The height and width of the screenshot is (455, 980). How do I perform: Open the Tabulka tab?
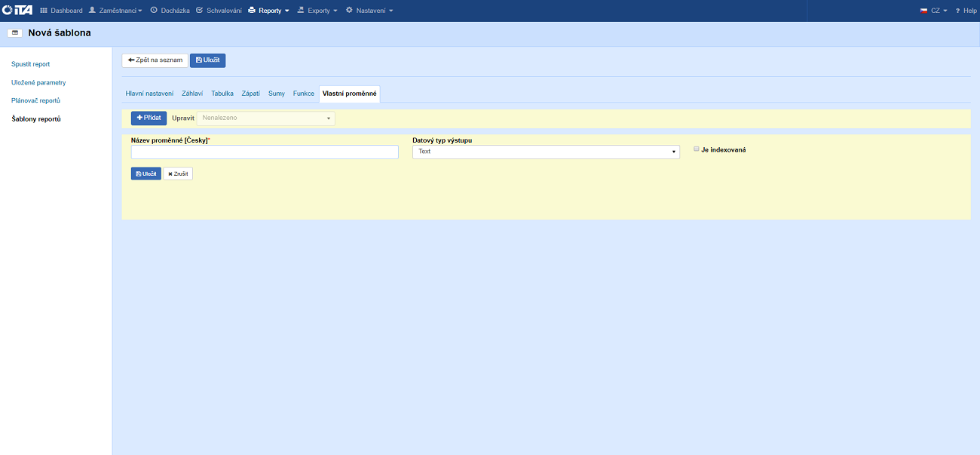[222, 94]
